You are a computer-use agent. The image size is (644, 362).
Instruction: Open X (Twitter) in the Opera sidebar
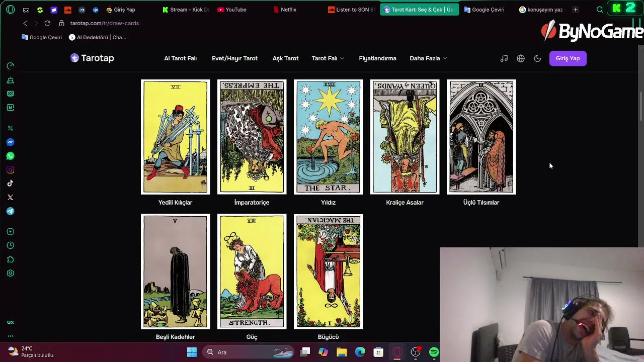pos(10,198)
